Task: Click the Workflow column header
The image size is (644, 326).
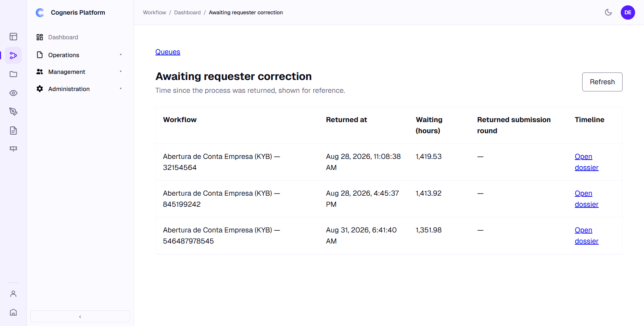Action: pos(180,120)
